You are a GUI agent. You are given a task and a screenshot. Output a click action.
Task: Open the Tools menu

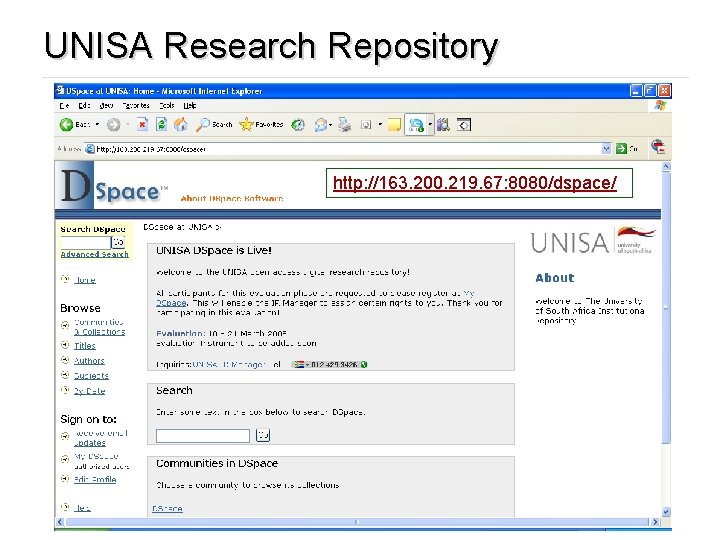(x=167, y=106)
